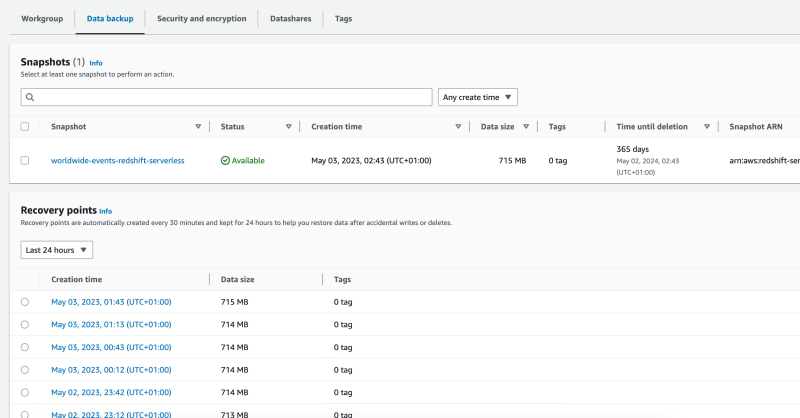The height and width of the screenshot is (418, 800).
Task: Sort by the Snapshot column arrow
Action: [198, 127]
